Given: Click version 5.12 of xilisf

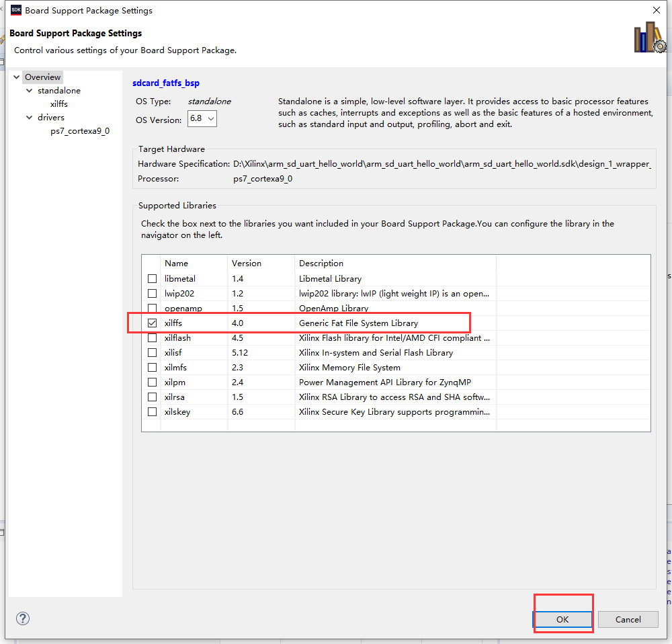Looking at the screenshot, I should coord(240,352).
